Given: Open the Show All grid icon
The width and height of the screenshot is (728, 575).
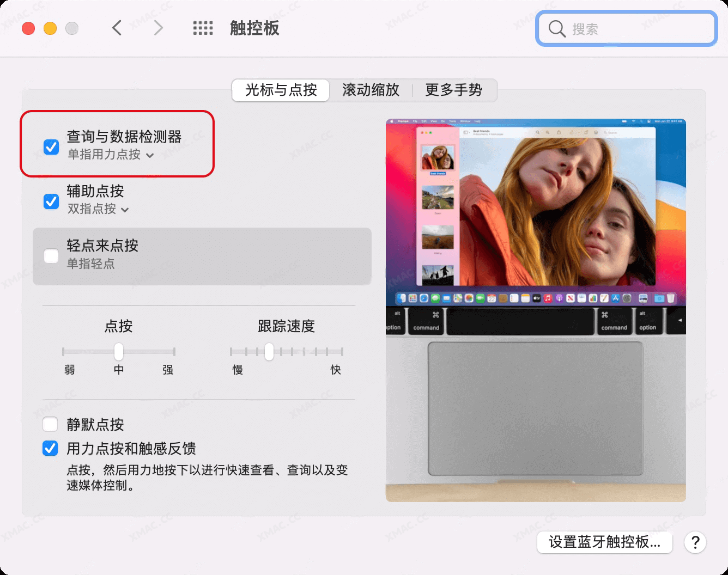Looking at the screenshot, I should pyautogui.click(x=202, y=27).
